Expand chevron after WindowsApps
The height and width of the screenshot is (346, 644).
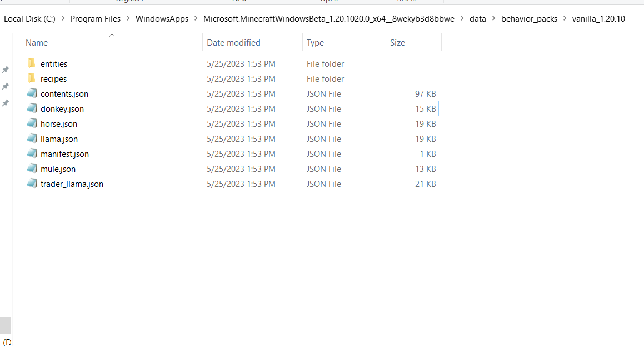[x=196, y=18]
